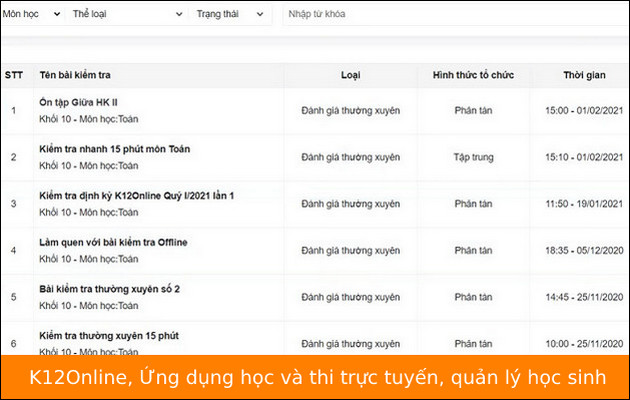Open Làm quen với bài kiểm tra Offline
630x400 pixels.
click(113, 243)
